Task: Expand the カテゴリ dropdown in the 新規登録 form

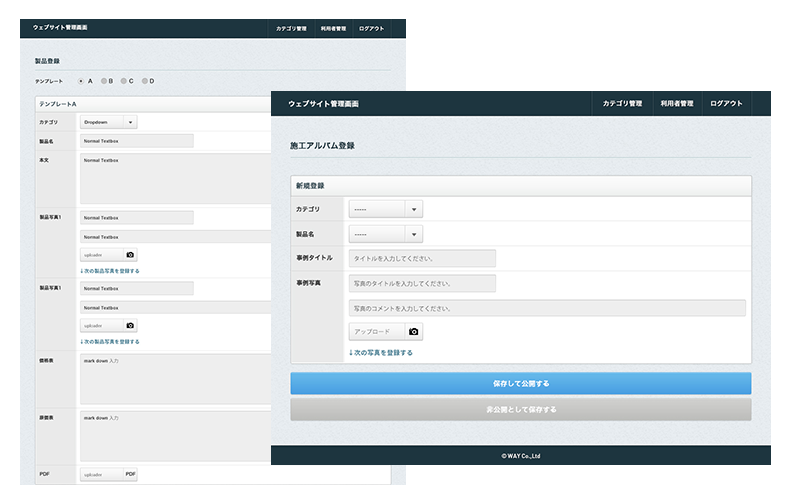Action: pos(386,209)
